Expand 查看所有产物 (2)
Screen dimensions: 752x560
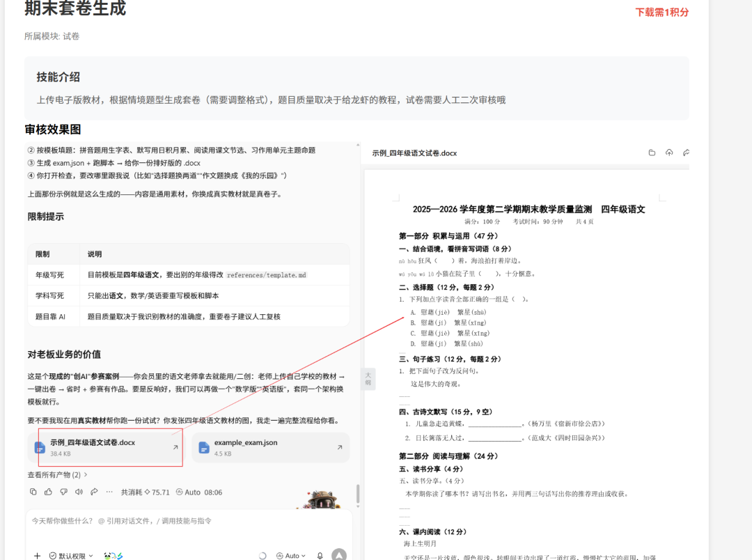[x=58, y=474]
